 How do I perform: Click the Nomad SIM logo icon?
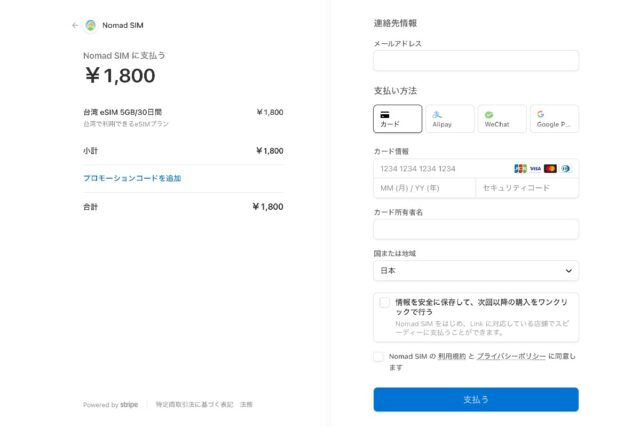(x=91, y=25)
